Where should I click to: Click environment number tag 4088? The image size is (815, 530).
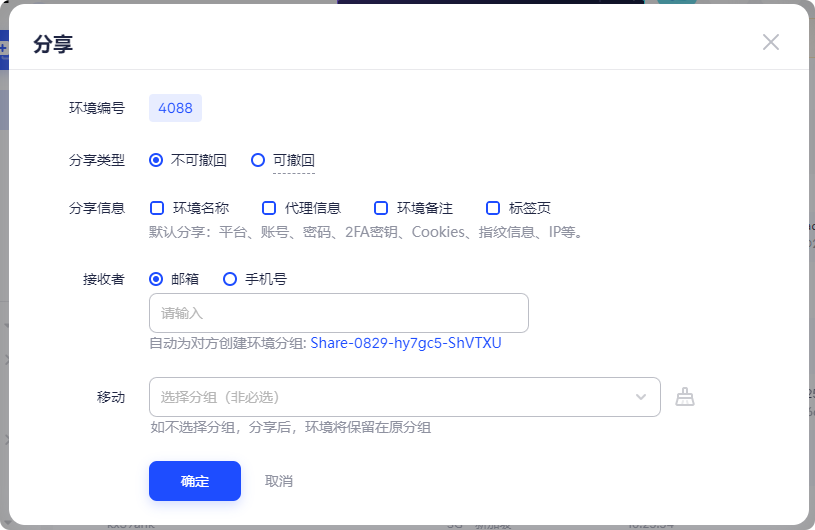175,108
